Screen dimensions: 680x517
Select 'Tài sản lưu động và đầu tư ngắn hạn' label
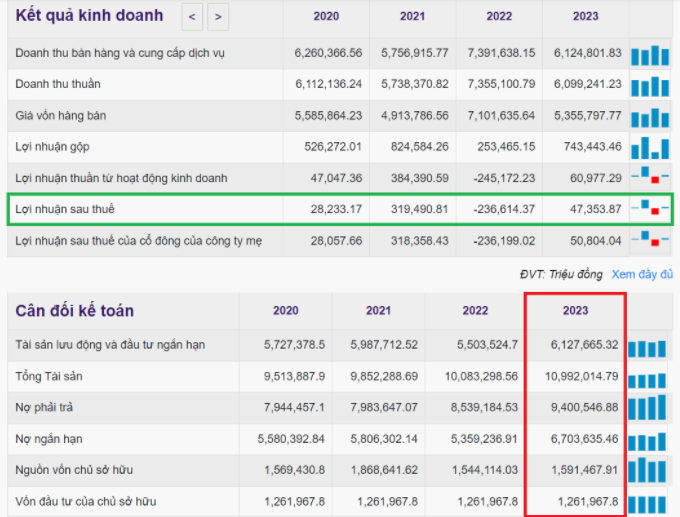click(x=110, y=345)
